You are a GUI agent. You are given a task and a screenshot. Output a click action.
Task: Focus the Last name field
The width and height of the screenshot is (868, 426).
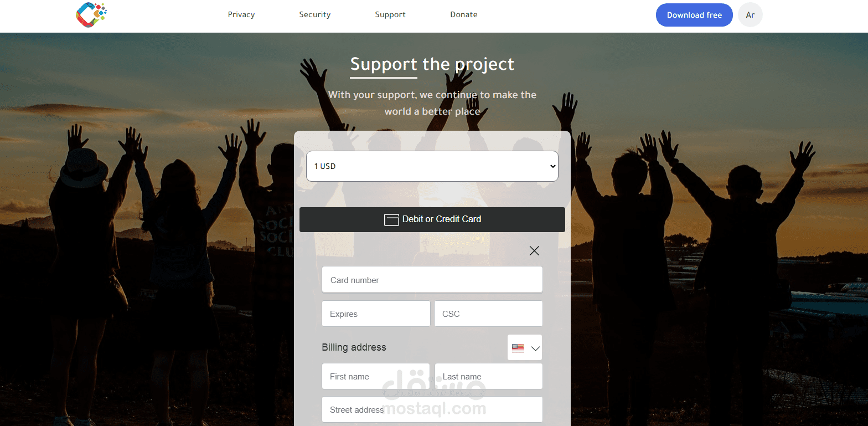[x=488, y=376]
